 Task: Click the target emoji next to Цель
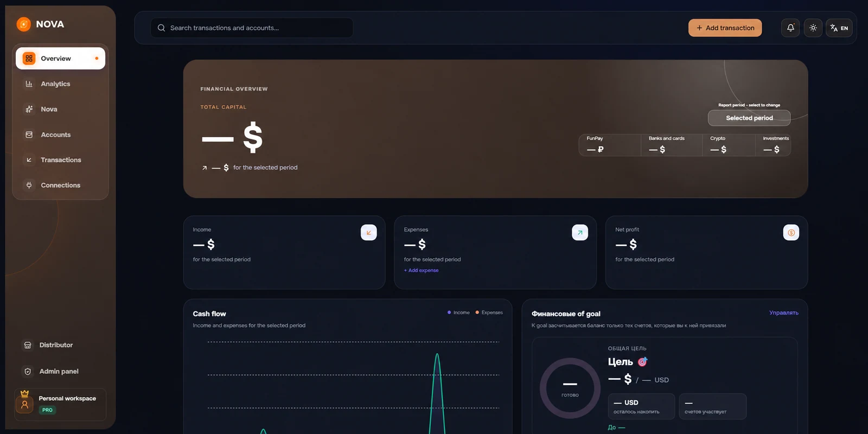click(x=642, y=362)
